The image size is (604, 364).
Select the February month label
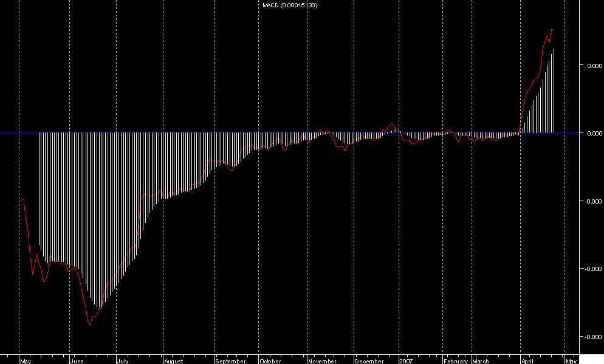pos(456,362)
